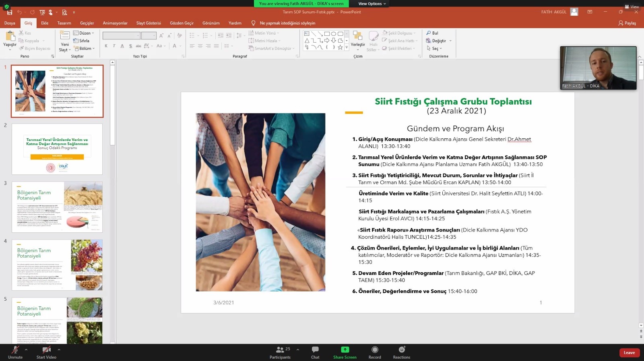The image size is (644, 361).
Task: Click the Save icon in PowerPoint title bar
Action: (x=10, y=12)
